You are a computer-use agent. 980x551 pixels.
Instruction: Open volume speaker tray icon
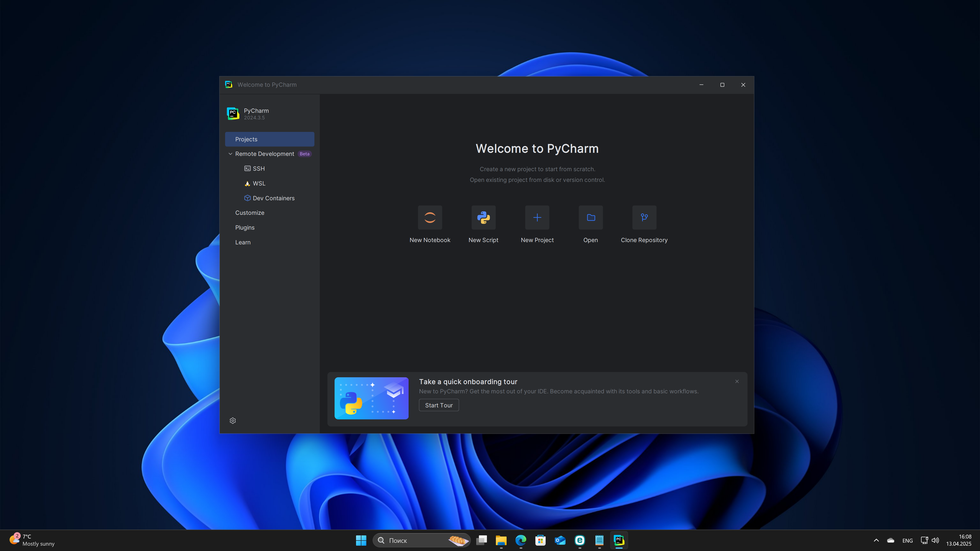click(x=936, y=540)
